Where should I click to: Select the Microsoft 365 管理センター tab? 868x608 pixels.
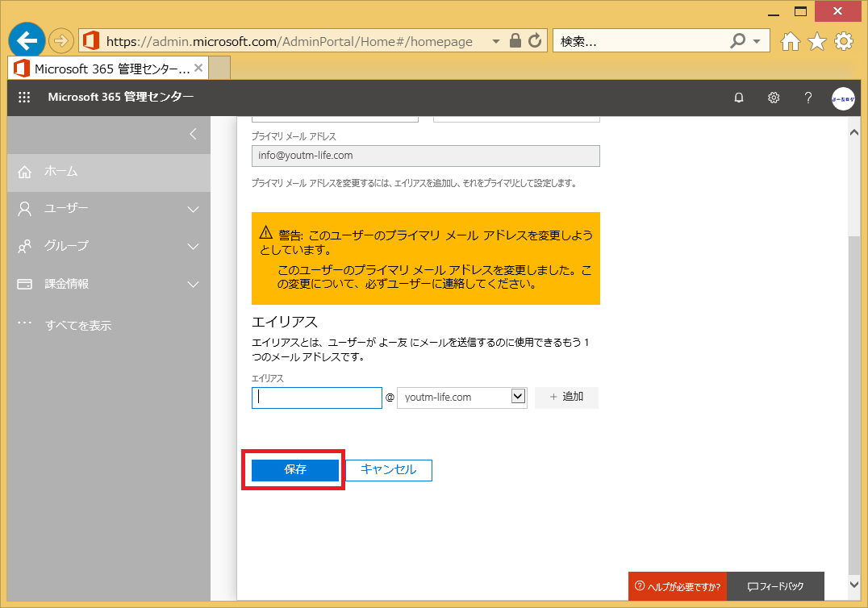pyautogui.click(x=108, y=69)
